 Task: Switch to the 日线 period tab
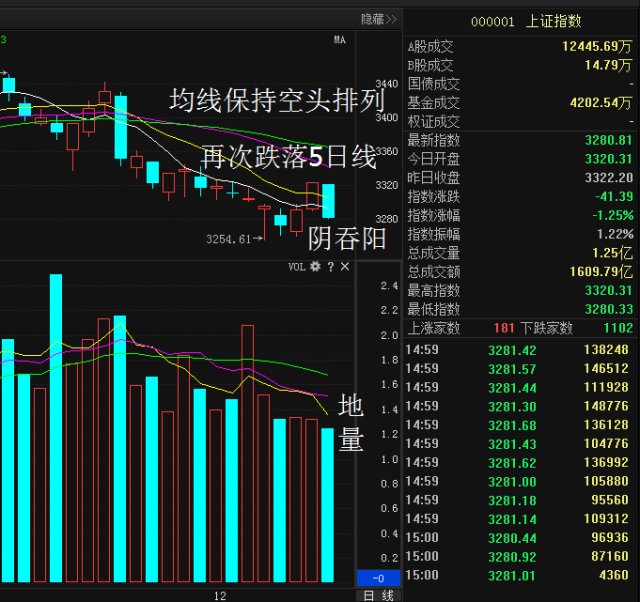pos(378,596)
